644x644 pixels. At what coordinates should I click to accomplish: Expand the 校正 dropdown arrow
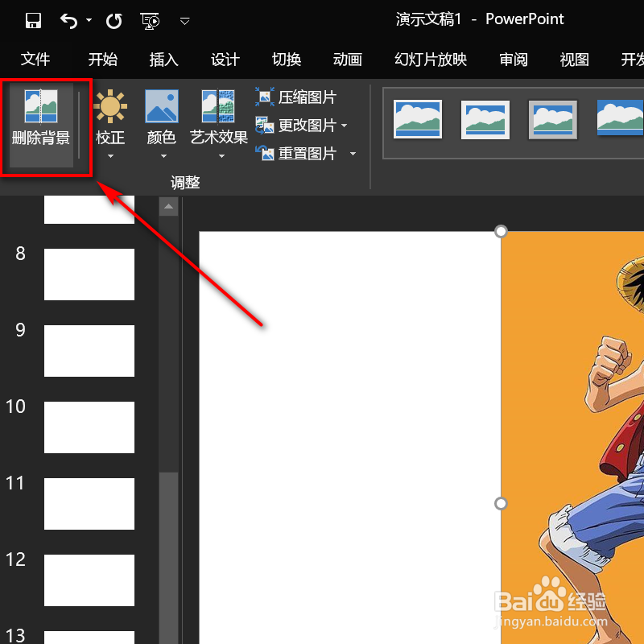click(x=110, y=156)
